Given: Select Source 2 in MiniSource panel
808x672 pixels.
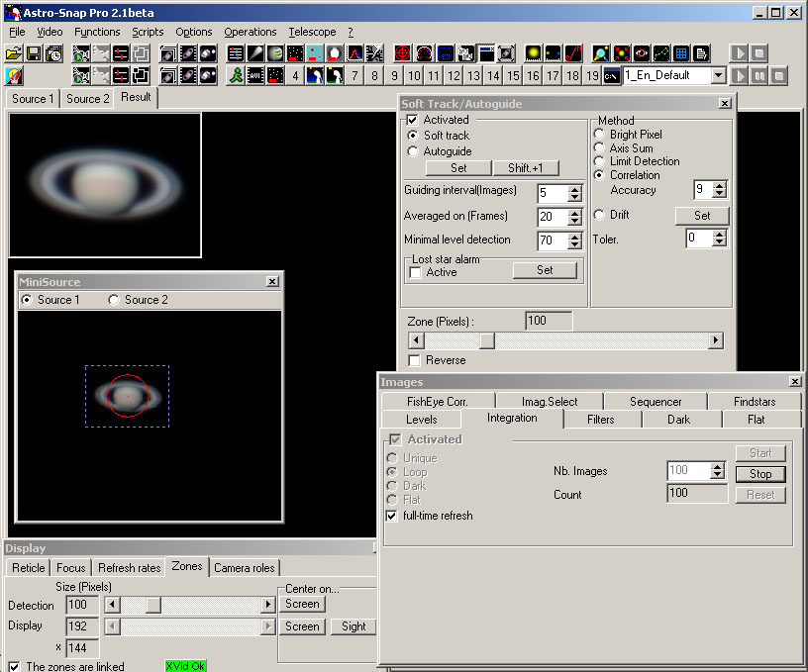Looking at the screenshot, I should [x=113, y=300].
